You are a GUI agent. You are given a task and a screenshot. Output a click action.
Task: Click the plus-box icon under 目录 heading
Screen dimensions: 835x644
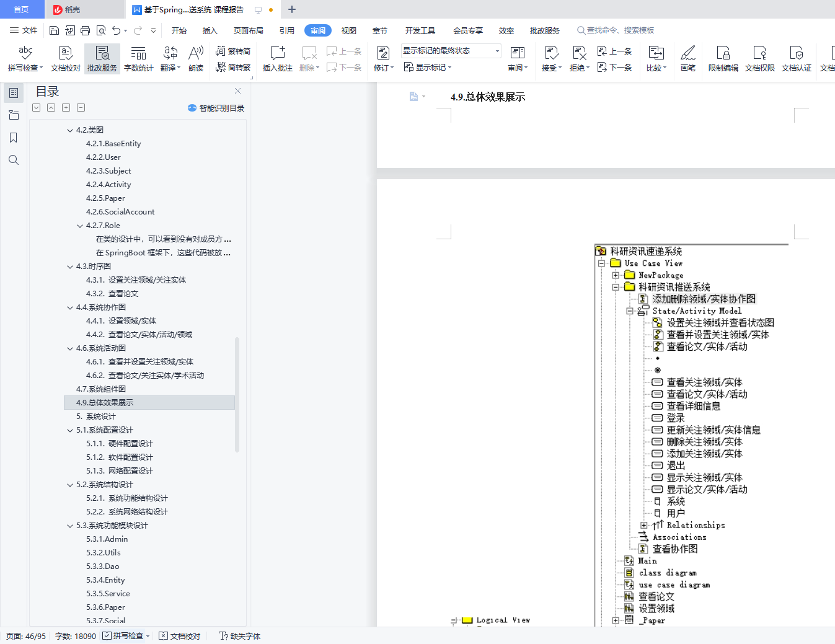pyautogui.click(x=66, y=108)
